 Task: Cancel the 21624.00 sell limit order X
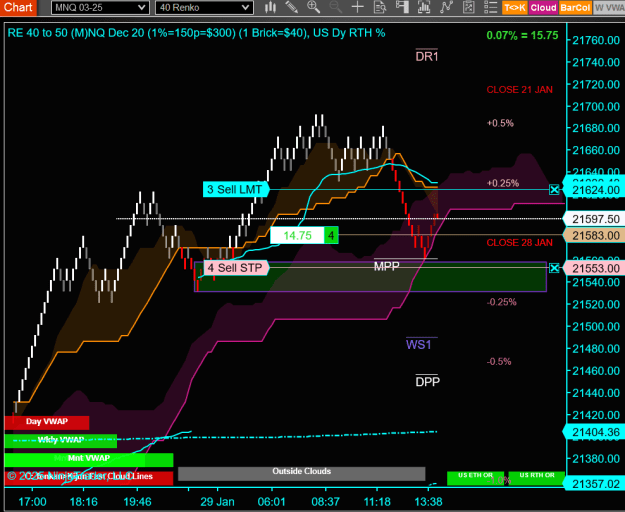(x=554, y=190)
